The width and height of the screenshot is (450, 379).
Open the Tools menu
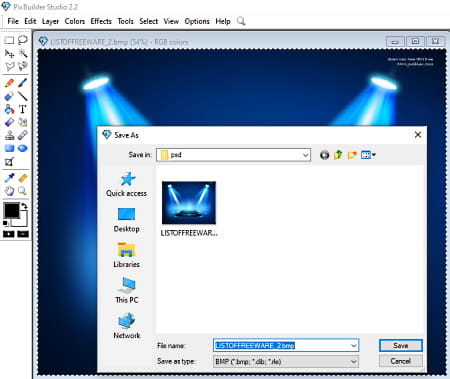[125, 21]
